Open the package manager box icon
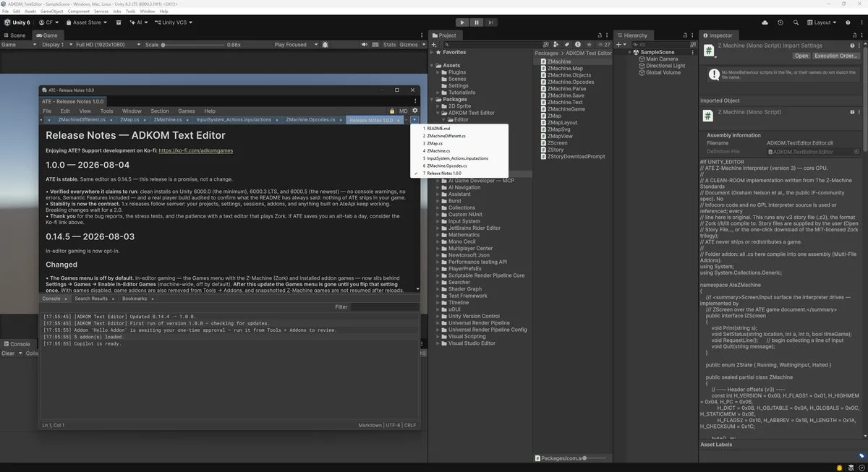Image resolution: width=868 pixels, height=472 pixels. [119, 22]
